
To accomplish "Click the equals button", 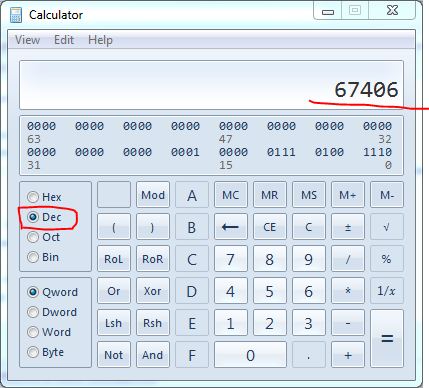I will (x=387, y=339).
